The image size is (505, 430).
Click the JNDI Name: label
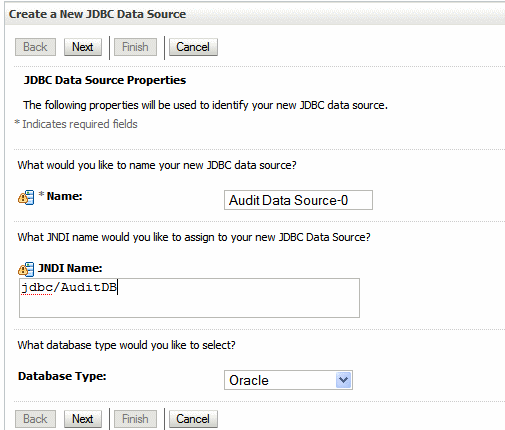[x=70, y=268]
